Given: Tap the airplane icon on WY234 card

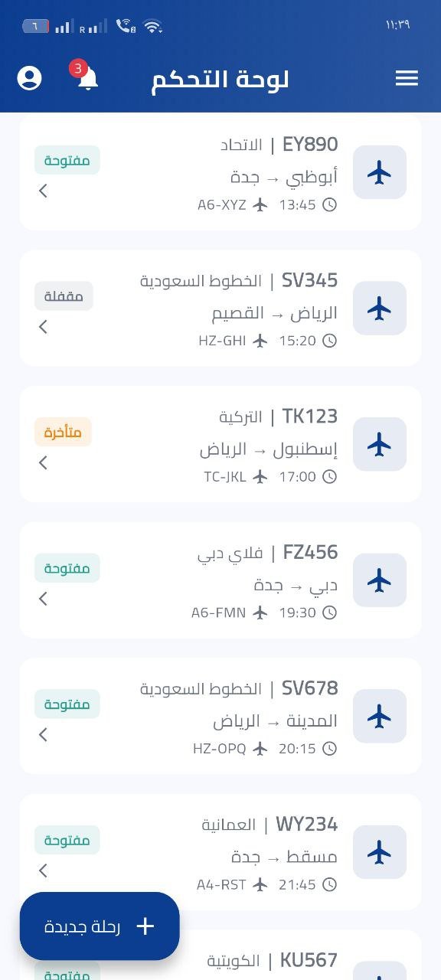Looking at the screenshot, I should tap(380, 852).
